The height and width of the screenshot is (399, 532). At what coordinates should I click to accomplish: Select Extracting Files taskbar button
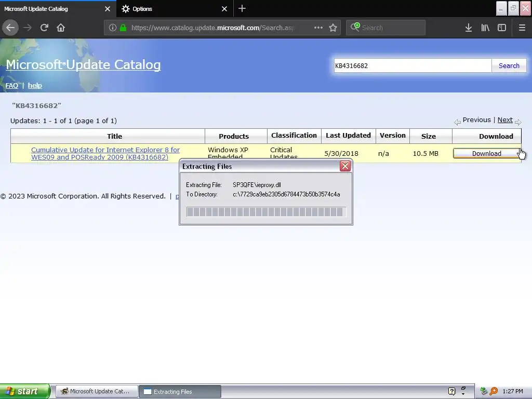pos(180,392)
